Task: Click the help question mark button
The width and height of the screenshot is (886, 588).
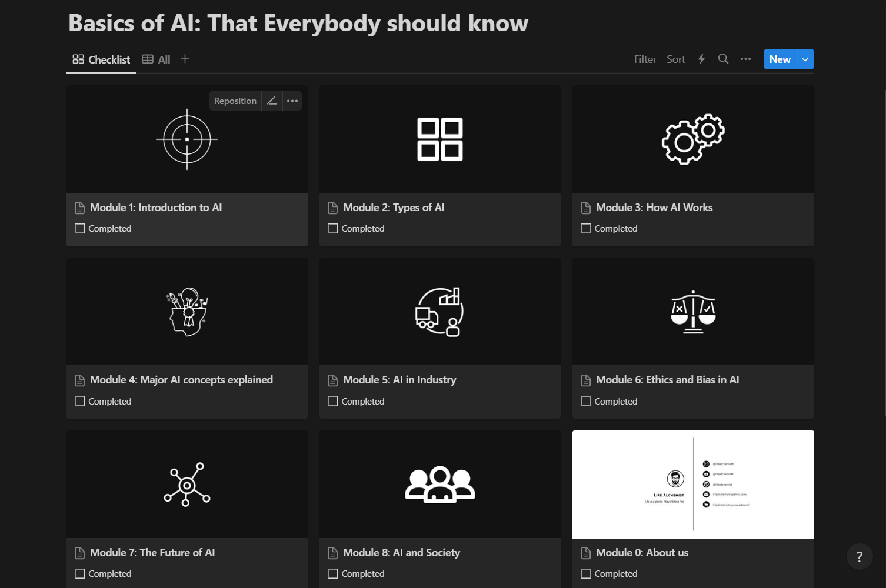Action: (x=860, y=556)
